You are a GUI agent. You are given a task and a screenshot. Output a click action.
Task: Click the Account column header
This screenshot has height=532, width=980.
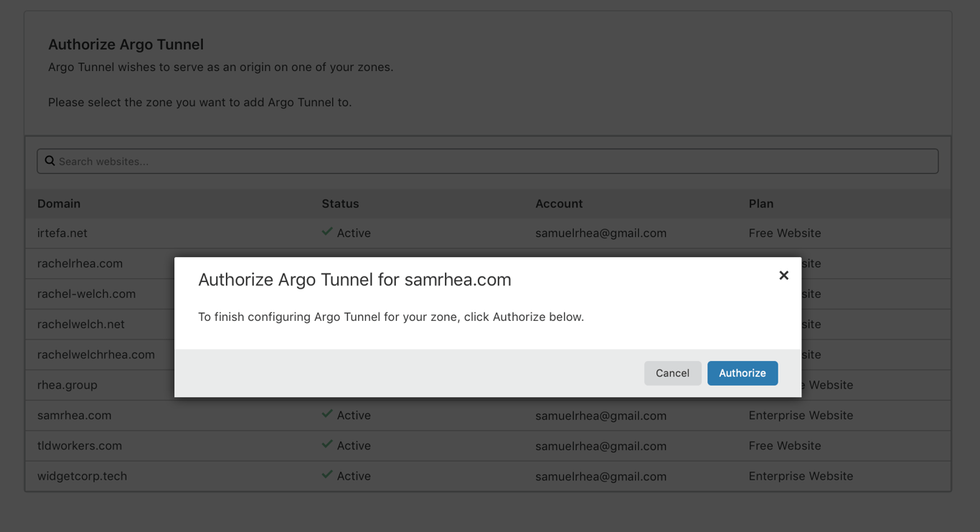pos(559,204)
